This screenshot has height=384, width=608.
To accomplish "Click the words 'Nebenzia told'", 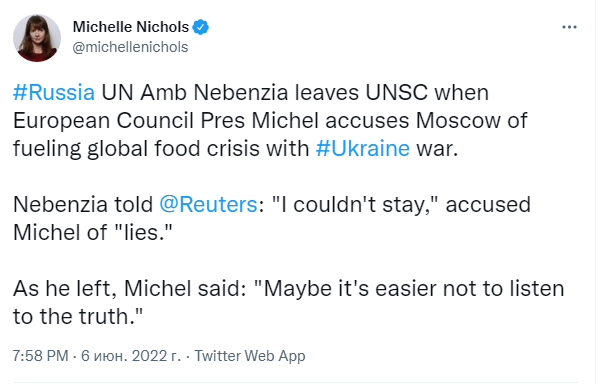I will (x=83, y=204).
